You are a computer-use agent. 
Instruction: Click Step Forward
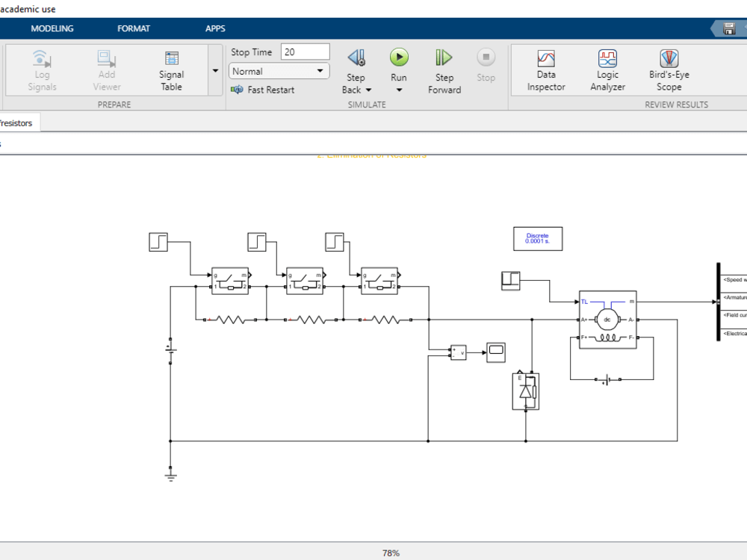(x=444, y=71)
